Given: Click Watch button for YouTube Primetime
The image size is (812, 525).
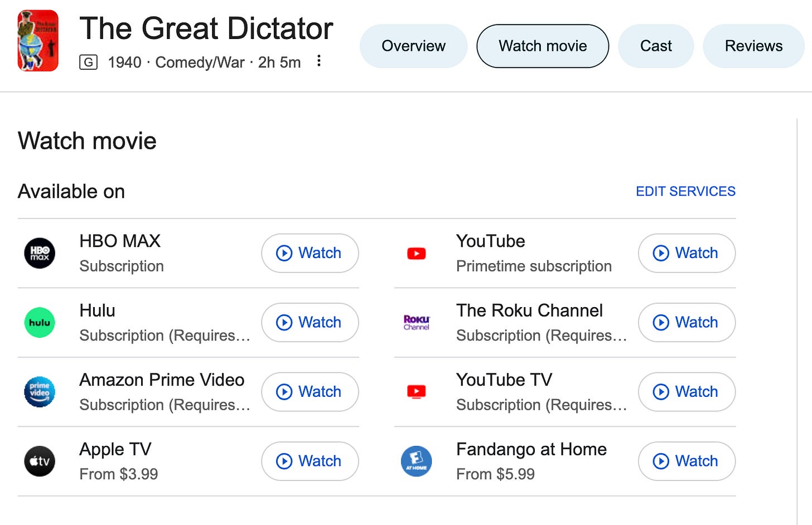Looking at the screenshot, I should pyautogui.click(x=687, y=253).
